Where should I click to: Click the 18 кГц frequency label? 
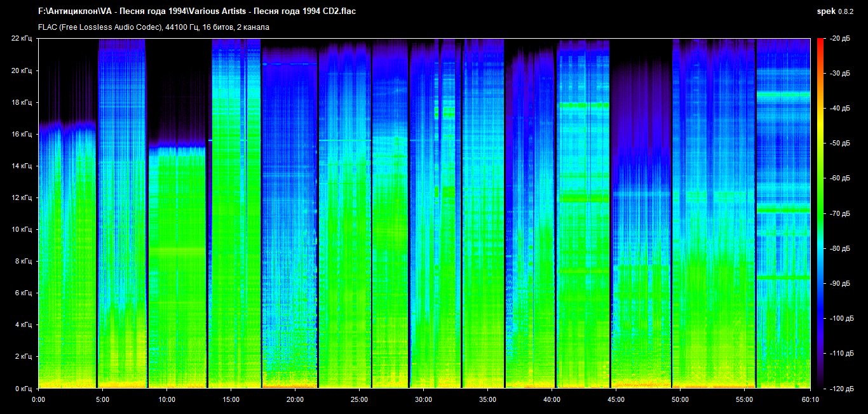pos(22,102)
